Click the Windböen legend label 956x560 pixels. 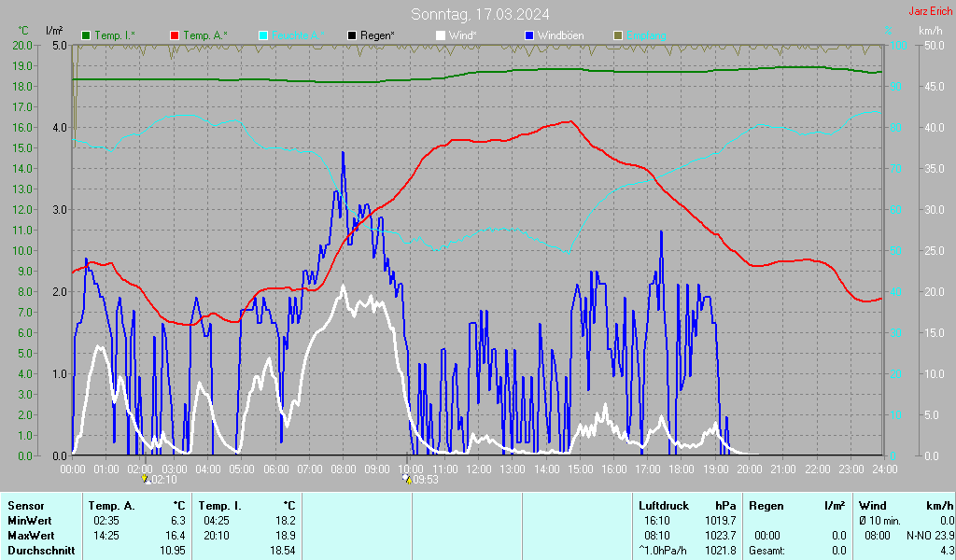click(563, 35)
